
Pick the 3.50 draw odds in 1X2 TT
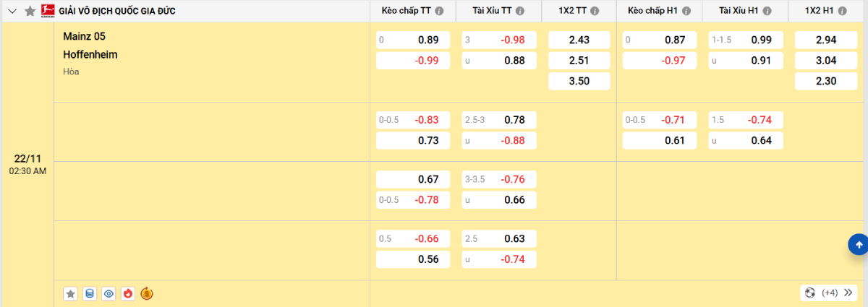point(569,82)
